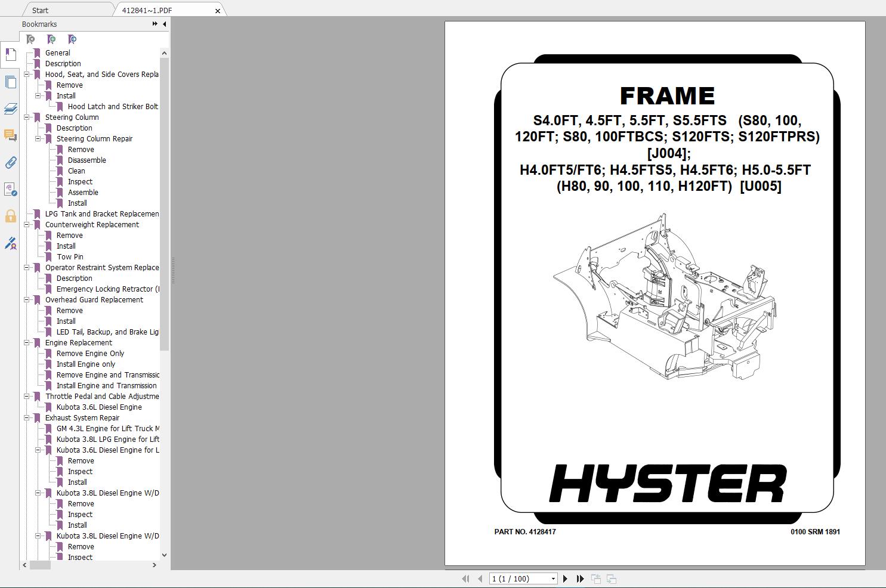Switch to the Start tab
Viewport: 886px width, 588px height.
[x=40, y=10]
